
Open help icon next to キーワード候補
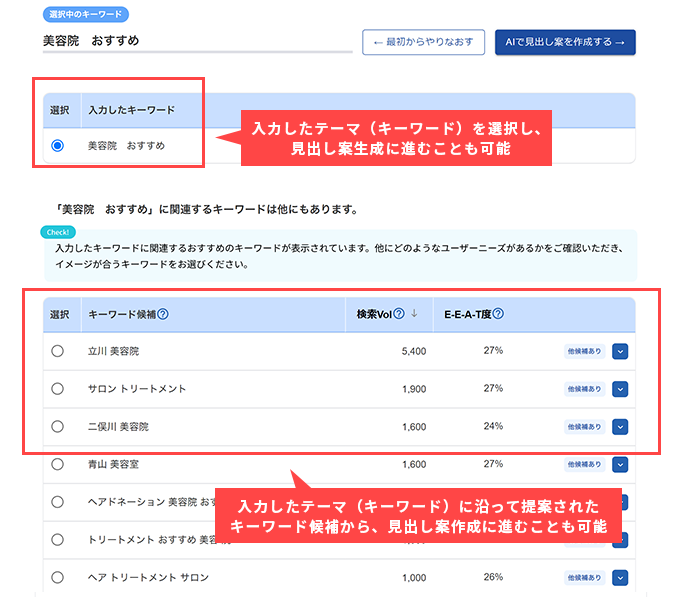point(163,314)
